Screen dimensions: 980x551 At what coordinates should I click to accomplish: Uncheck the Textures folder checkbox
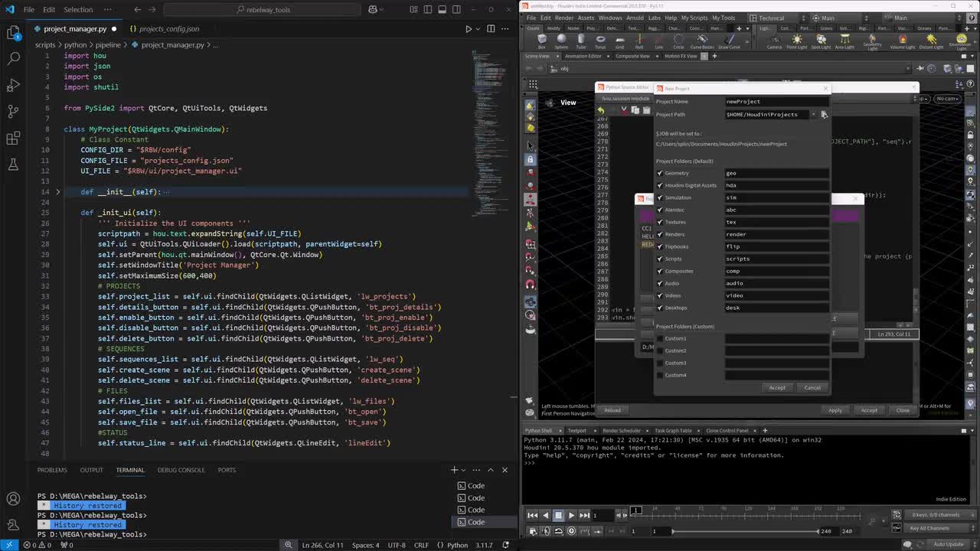pos(660,222)
